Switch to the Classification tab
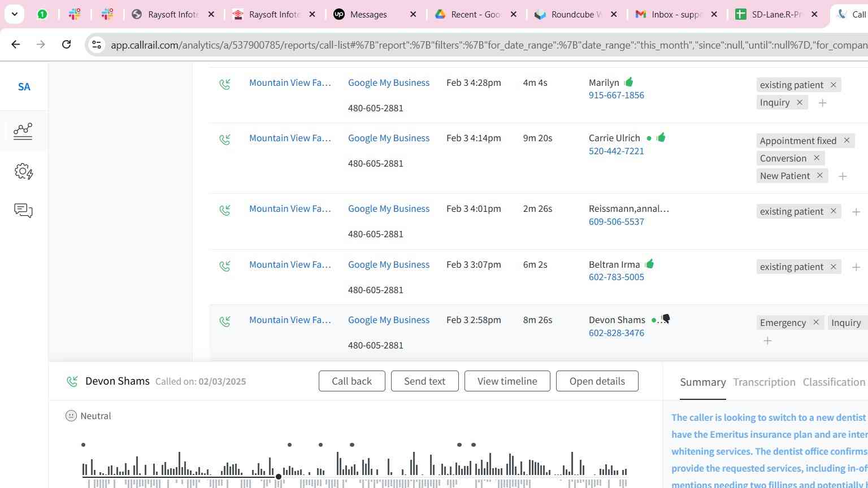This screenshot has width=868, height=488. tap(834, 382)
